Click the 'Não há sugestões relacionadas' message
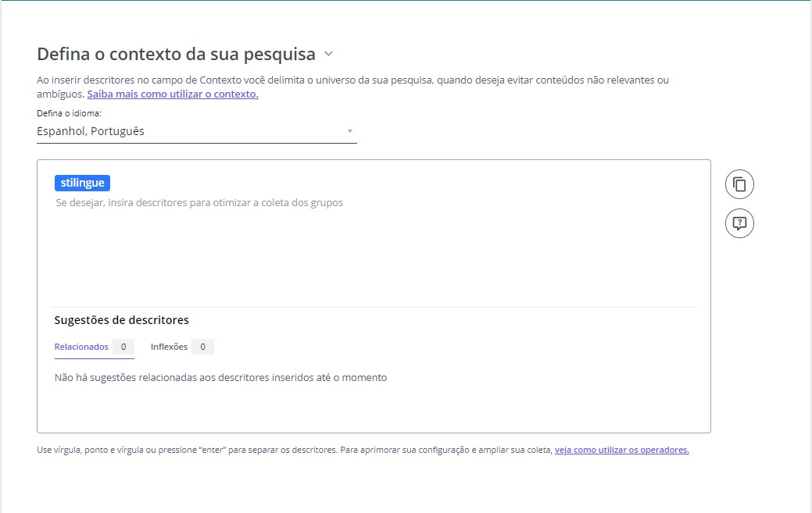Image resolution: width=812 pixels, height=513 pixels. (220, 378)
